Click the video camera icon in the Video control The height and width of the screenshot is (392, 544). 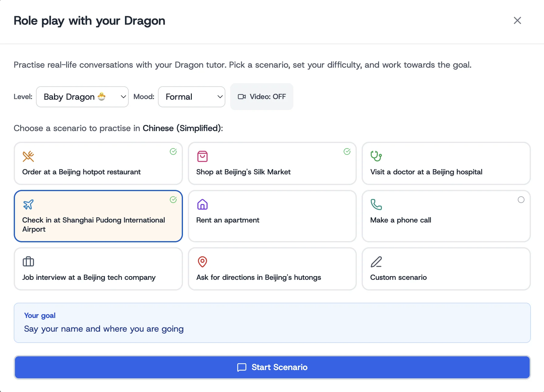[x=242, y=97]
